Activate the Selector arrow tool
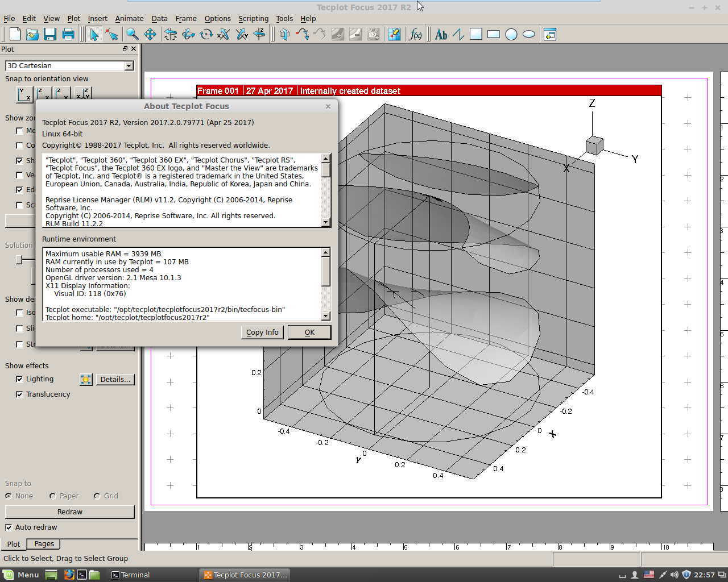The height and width of the screenshot is (582, 728). 94,34
